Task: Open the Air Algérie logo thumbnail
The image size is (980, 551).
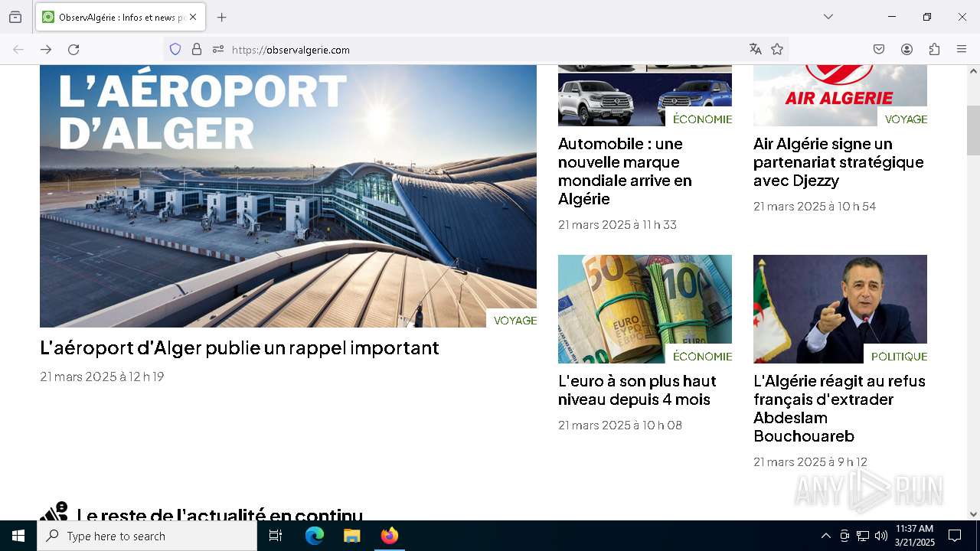Action: click(x=840, y=96)
